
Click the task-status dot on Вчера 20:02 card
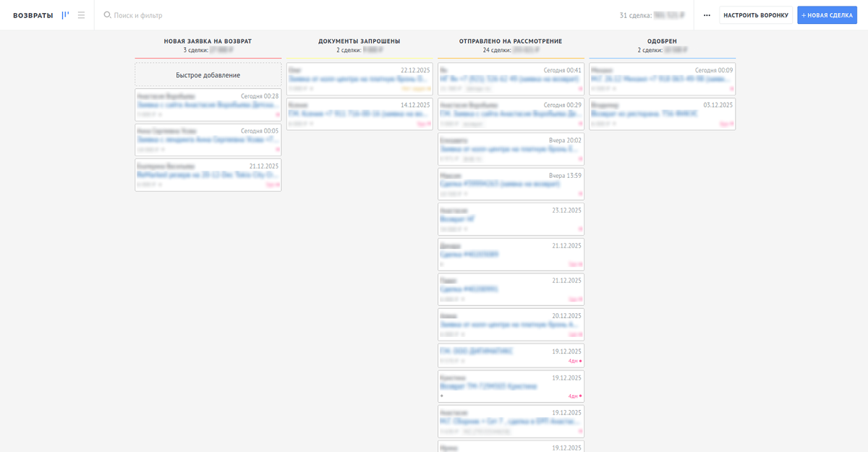[580, 158]
